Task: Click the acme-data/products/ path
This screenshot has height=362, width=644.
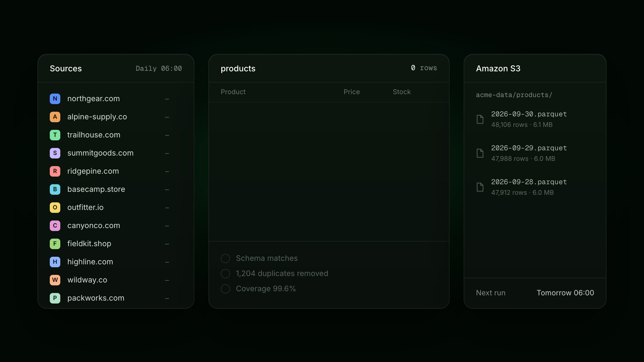Action: pyautogui.click(x=514, y=95)
